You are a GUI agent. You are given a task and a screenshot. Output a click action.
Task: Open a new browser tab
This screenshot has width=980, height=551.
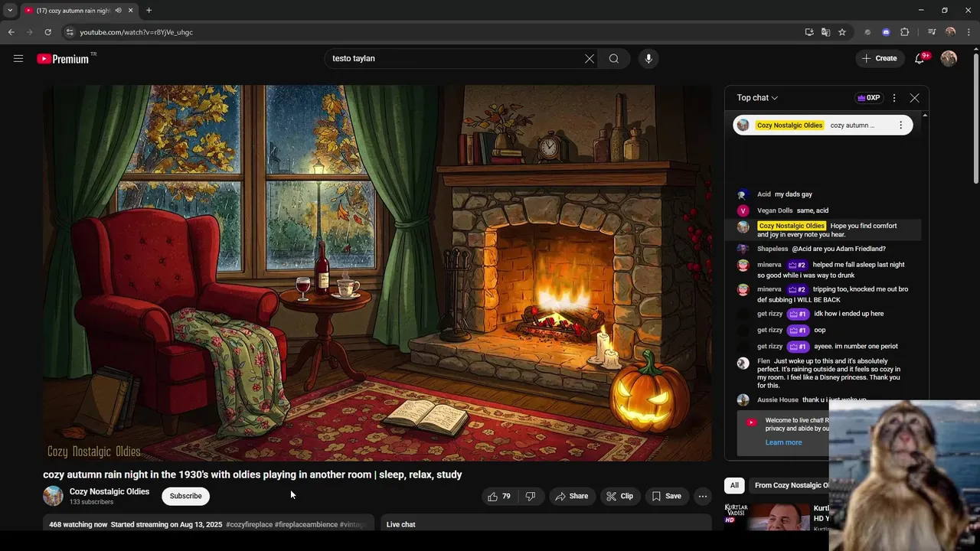click(149, 11)
